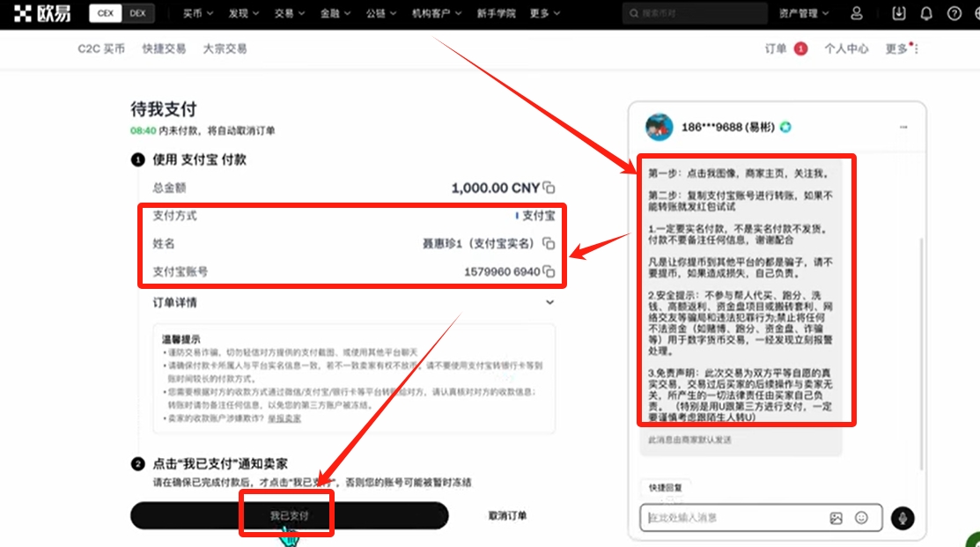Click the coin search field

(x=695, y=13)
